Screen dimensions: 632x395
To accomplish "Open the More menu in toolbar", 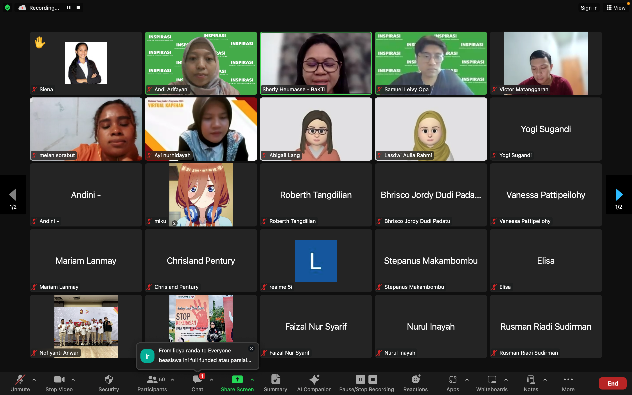I will [x=568, y=383].
